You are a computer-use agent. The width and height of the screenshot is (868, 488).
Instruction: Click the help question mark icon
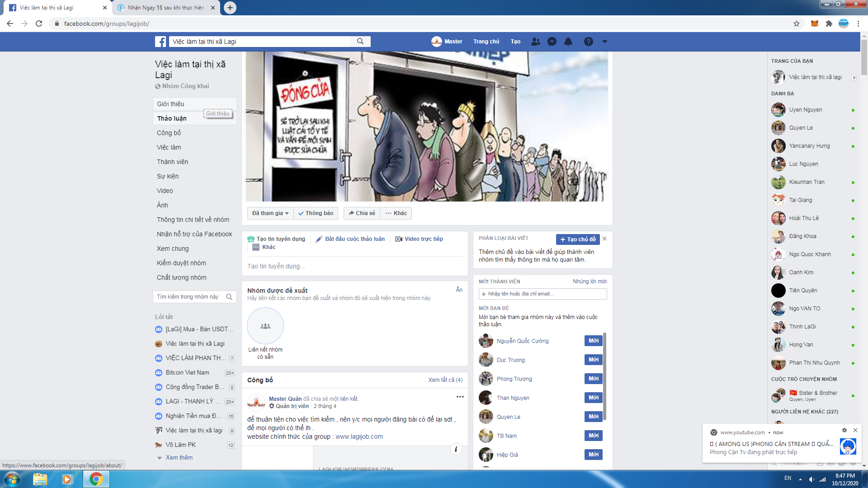coord(588,42)
